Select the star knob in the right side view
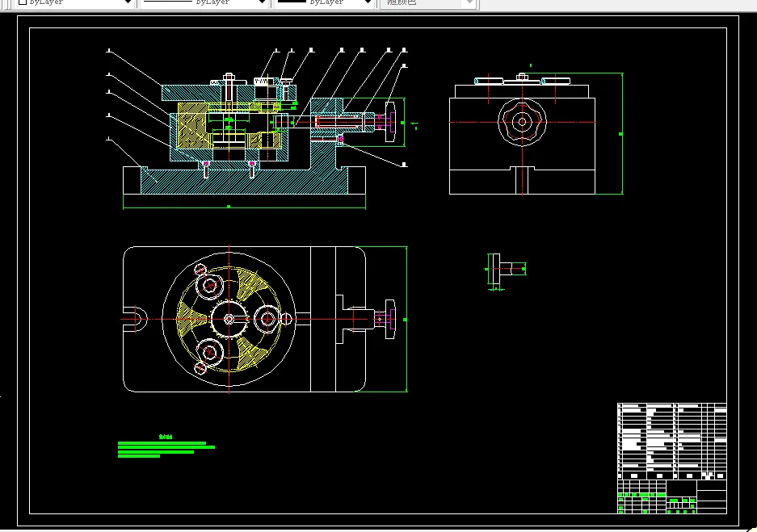The width and height of the screenshot is (757, 532). (522, 122)
